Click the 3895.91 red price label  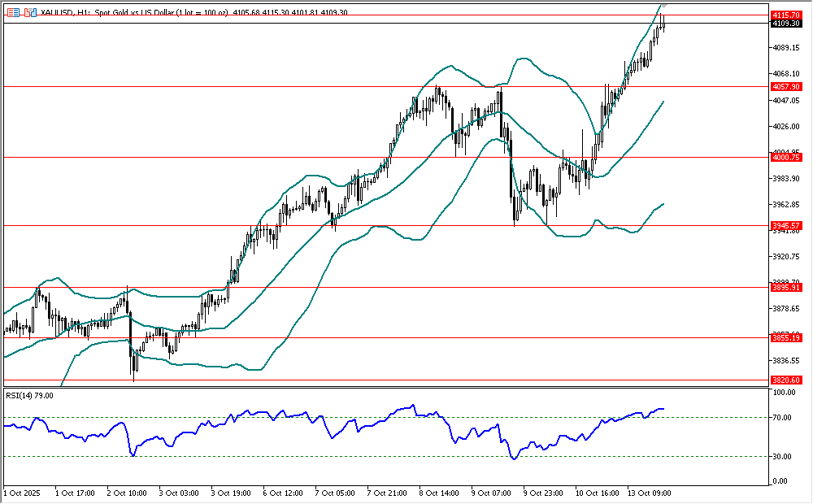coord(786,287)
